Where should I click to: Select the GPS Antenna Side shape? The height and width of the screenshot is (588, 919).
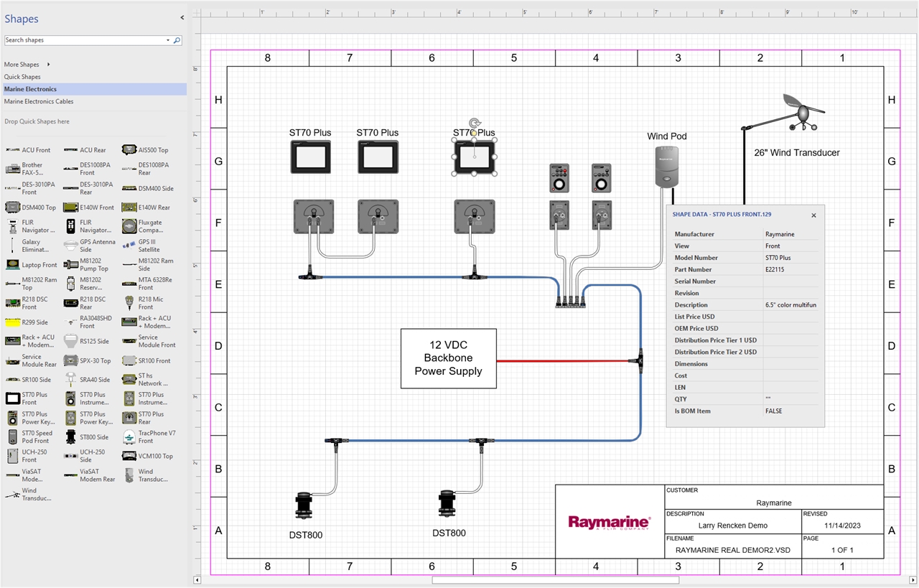89,246
